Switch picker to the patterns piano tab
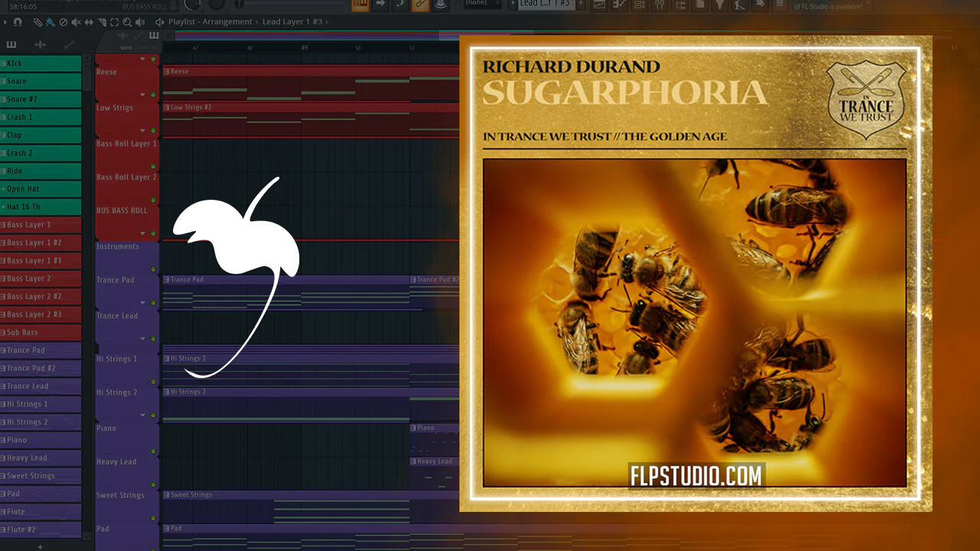The height and width of the screenshot is (551, 980). coord(12,45)
